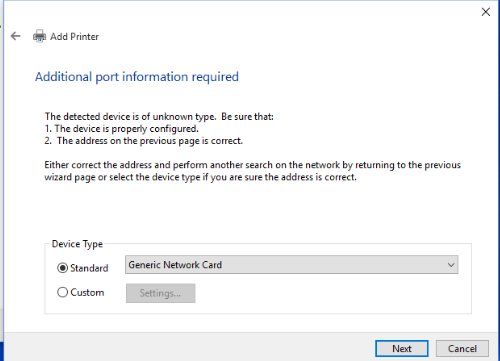Image resolution: width=500 pixels, height=361 pixels.
Task: Click the device is properly configured line
Action: 122,129
